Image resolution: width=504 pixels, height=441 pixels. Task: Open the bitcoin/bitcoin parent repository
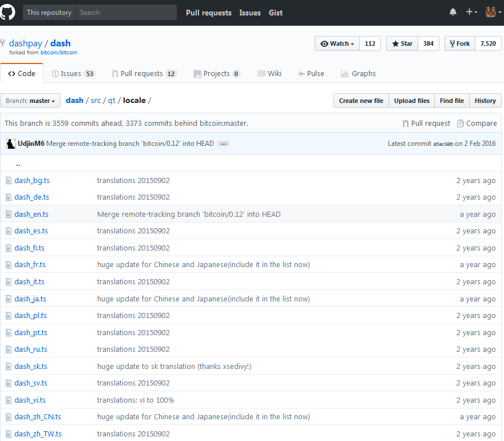pos(59,53)
